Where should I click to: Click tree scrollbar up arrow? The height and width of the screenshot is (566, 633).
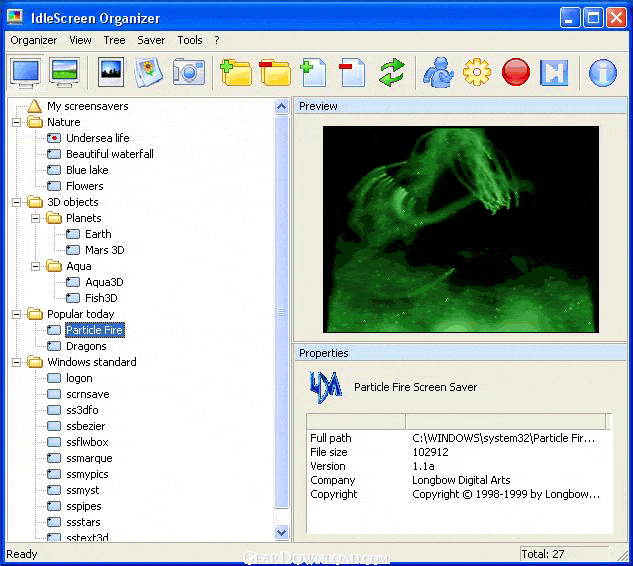pyautogui.click(x=281, y=107)
